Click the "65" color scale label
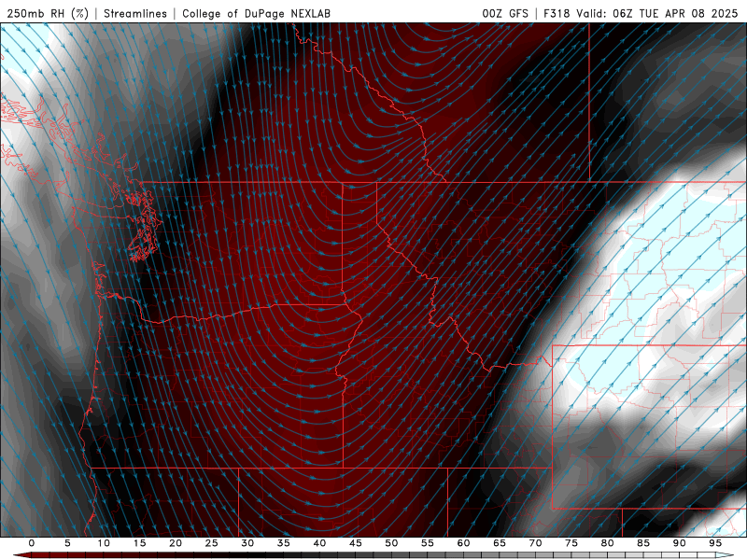The width and height of the screenshot is (747, 560). click(500, 543)
